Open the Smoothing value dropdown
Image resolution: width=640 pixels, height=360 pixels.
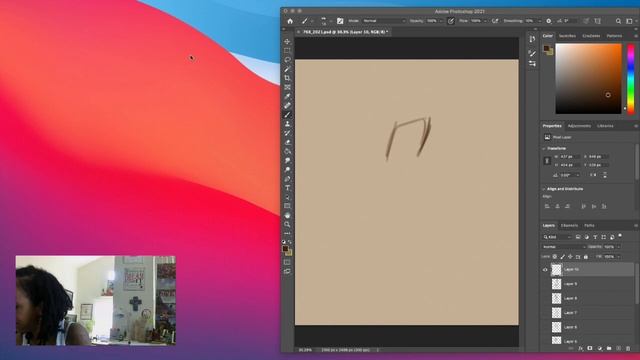[539, 21]
